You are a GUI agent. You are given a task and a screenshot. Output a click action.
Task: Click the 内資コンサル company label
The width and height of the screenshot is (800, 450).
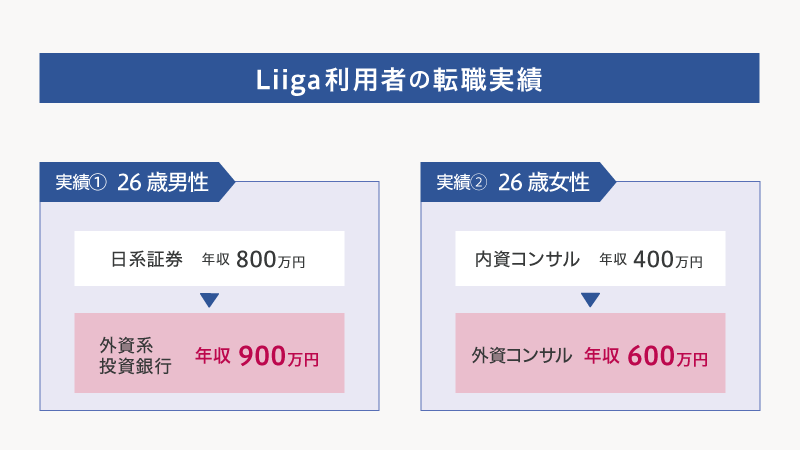click(x=527, y=259)
